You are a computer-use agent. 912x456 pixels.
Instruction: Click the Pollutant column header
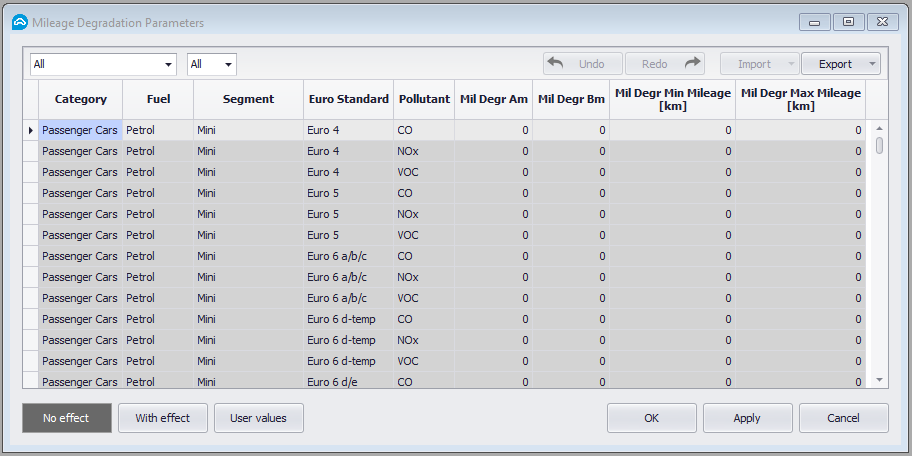[424, 100]
